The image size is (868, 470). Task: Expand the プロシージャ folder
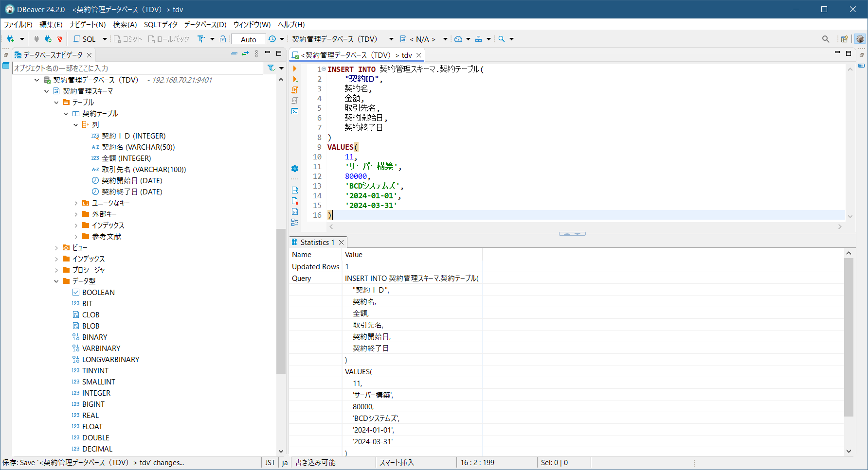[56, 270]
